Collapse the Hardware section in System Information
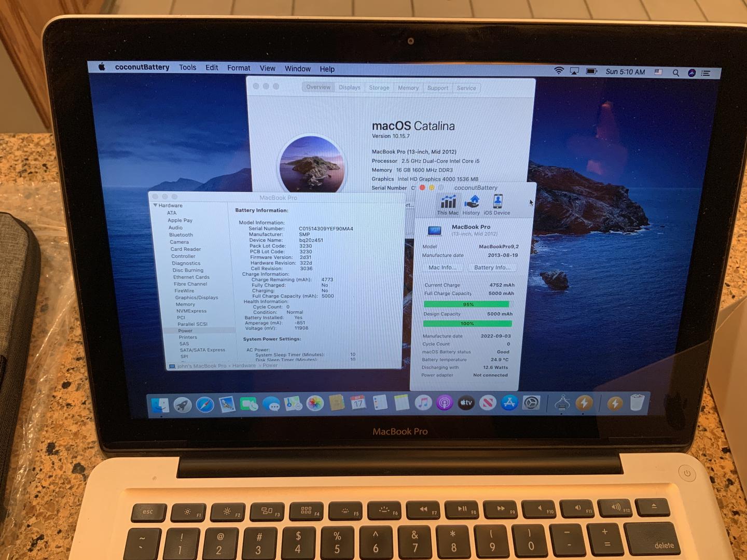747x560 pixels. tap(155, 205)
